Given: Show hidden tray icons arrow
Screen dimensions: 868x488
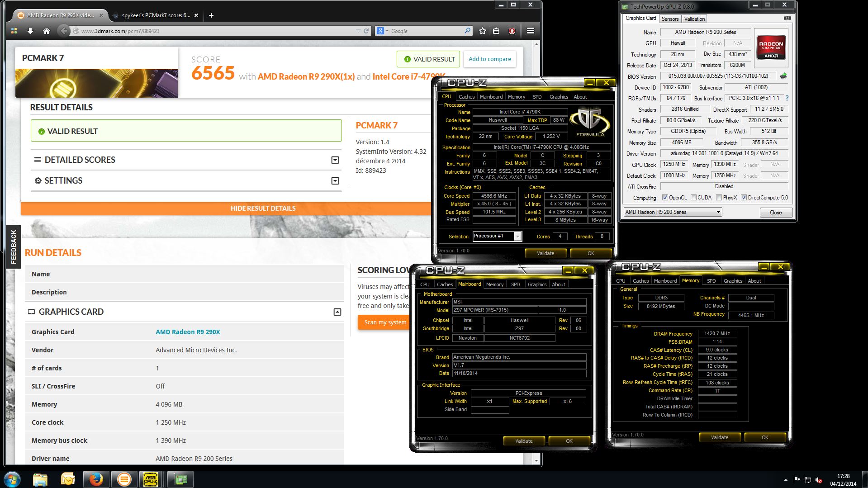Looking at the screenshot, I should 786,480.
